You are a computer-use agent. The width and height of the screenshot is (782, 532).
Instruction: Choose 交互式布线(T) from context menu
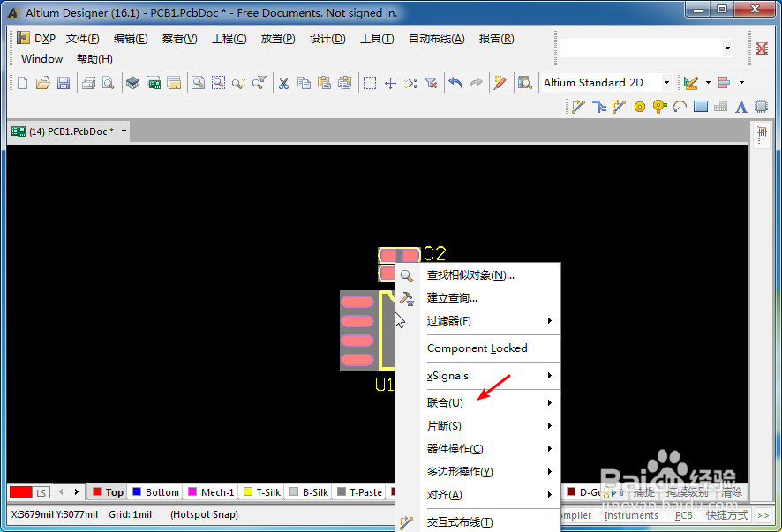point(477,521)
